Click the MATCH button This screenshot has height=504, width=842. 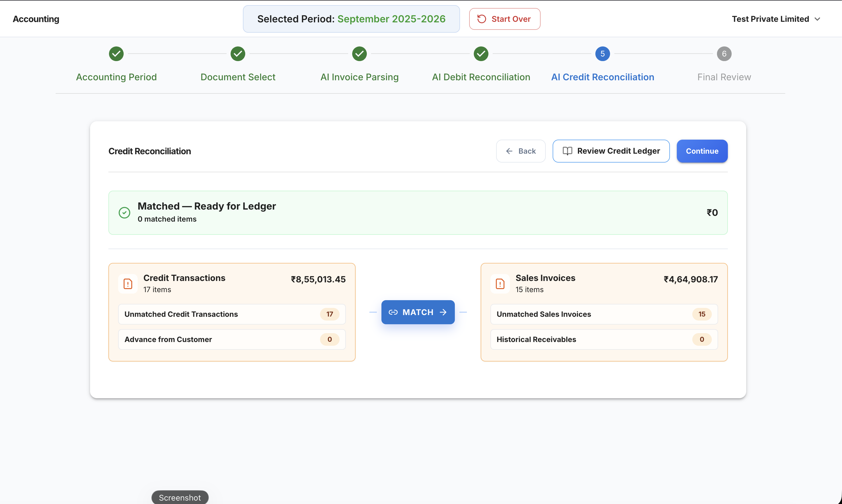pos(418,312)
